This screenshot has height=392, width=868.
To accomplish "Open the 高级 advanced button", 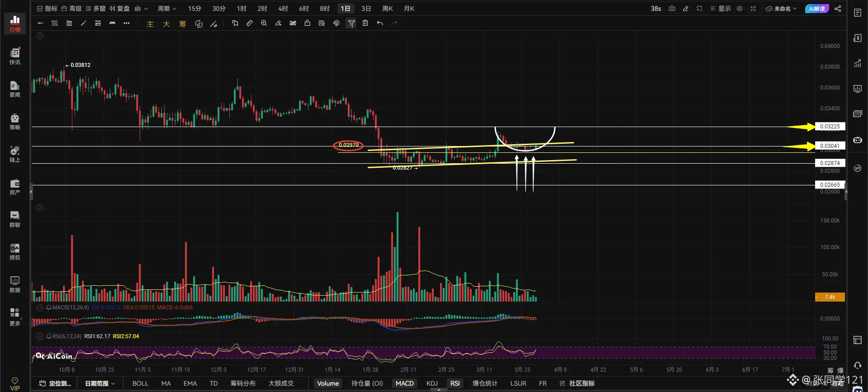I will 71,9.
